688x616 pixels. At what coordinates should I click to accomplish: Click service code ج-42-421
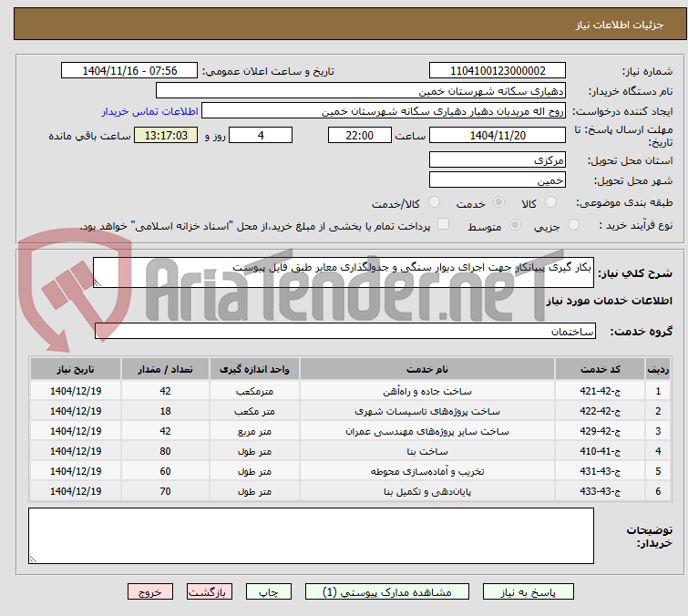pyautogui.click(x=600, y=391)
